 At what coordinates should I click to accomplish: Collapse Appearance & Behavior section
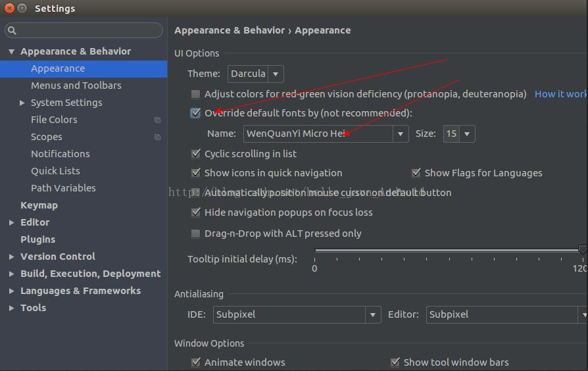[x=12, y=51]
